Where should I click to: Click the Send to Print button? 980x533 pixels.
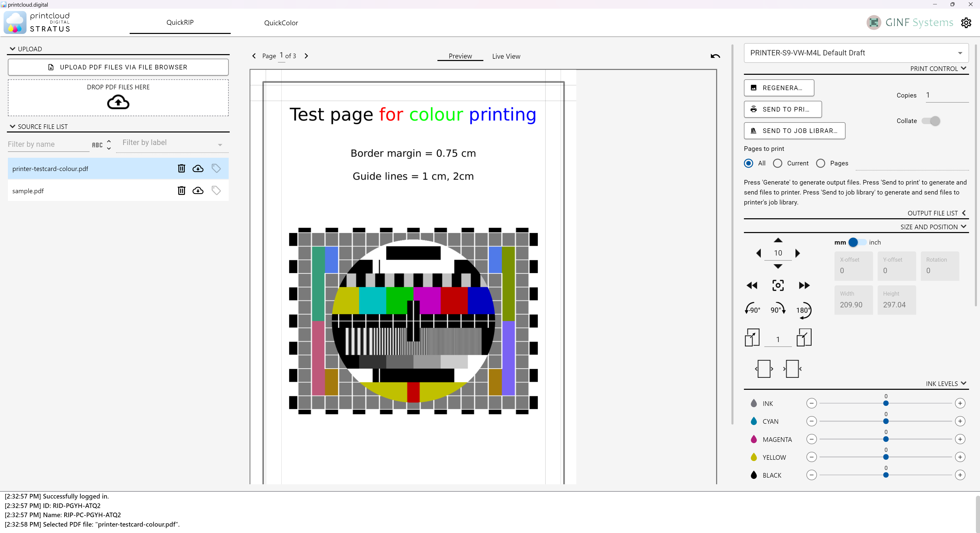point(782,109)
